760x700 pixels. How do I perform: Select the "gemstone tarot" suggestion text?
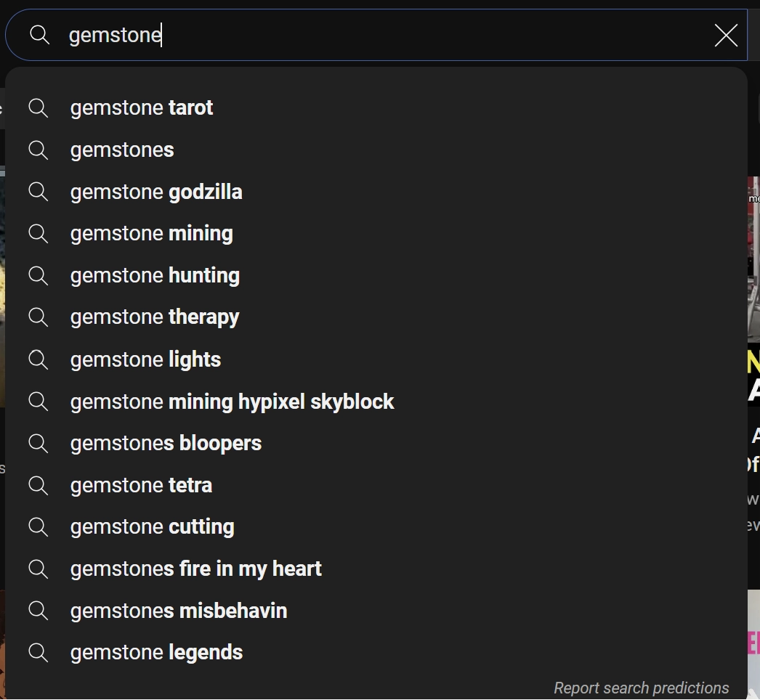click(141, 107)
